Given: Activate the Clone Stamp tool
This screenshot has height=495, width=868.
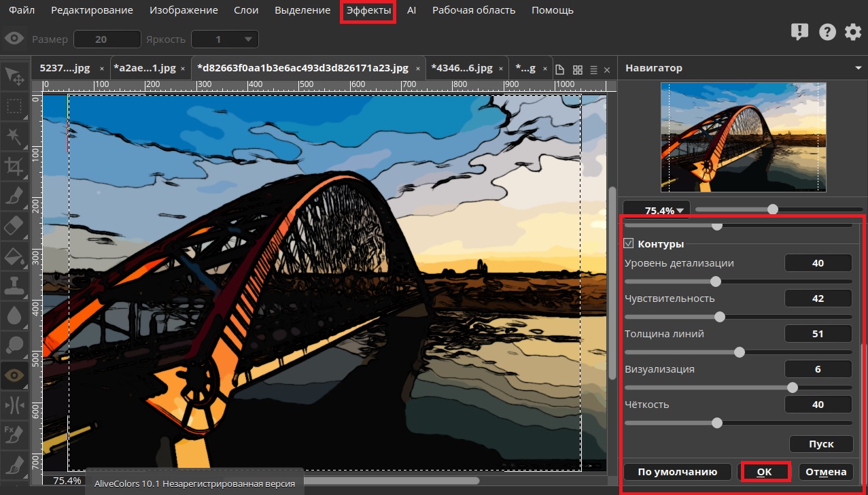Looking at the screenshot, I should (14, 285).
